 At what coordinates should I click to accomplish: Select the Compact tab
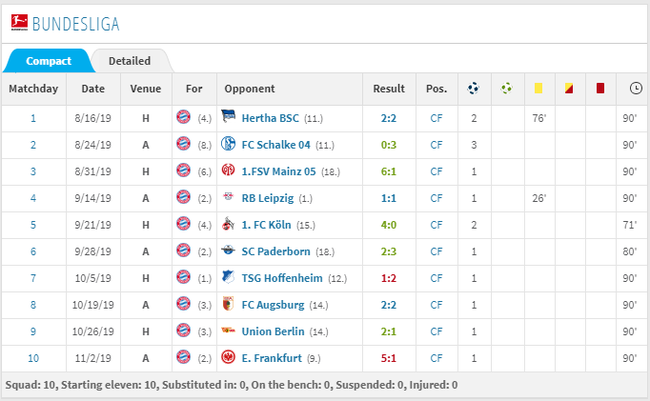click(49, 61)
